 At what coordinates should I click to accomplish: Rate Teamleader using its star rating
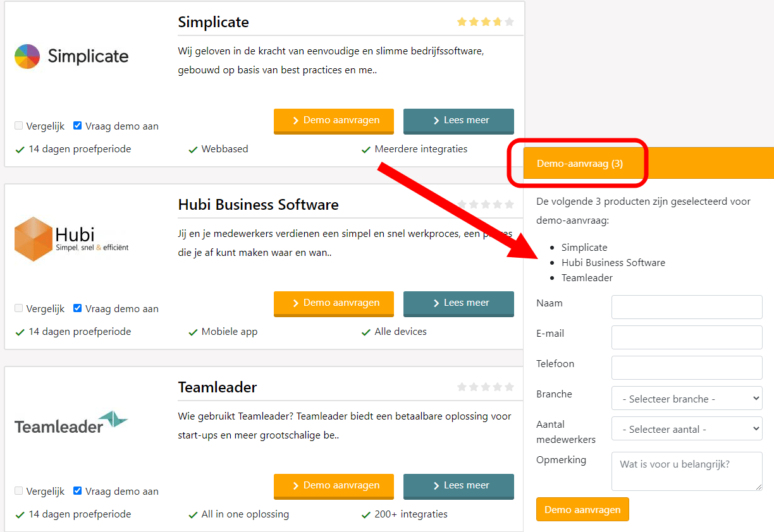pyautogui.click(x=486, y=387)
